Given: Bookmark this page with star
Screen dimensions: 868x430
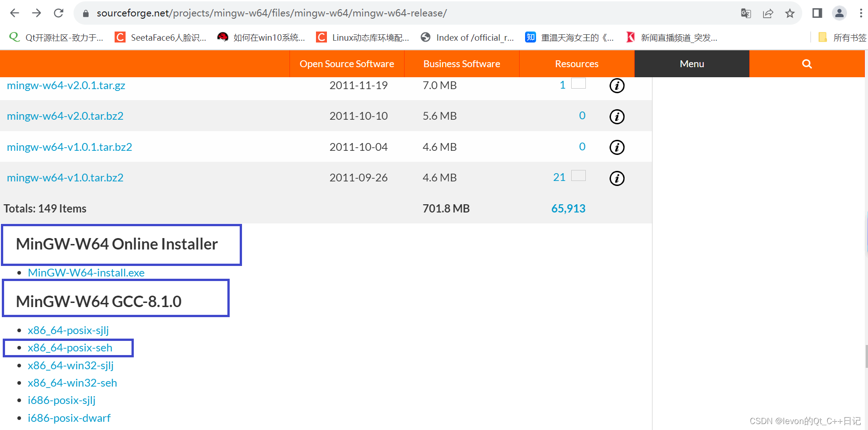Looking at the screenshot, I should pos(790,13).
